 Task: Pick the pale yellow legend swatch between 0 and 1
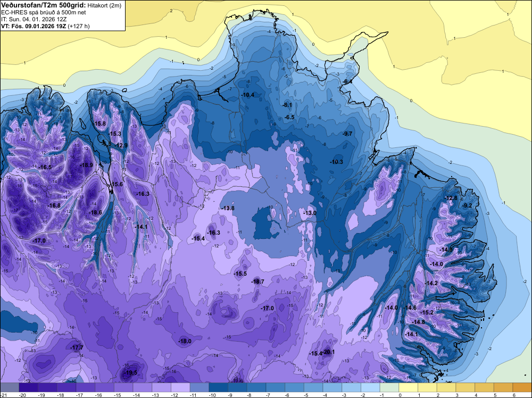tap(409, 387)
